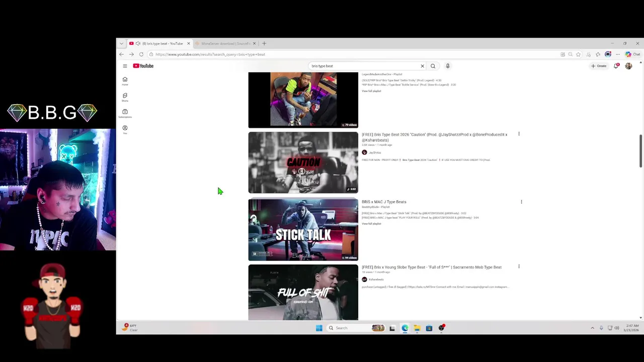The image size is (644, 362).
Task: Open the weather widget on the taskbar
Action: click(x=130, y=327)
